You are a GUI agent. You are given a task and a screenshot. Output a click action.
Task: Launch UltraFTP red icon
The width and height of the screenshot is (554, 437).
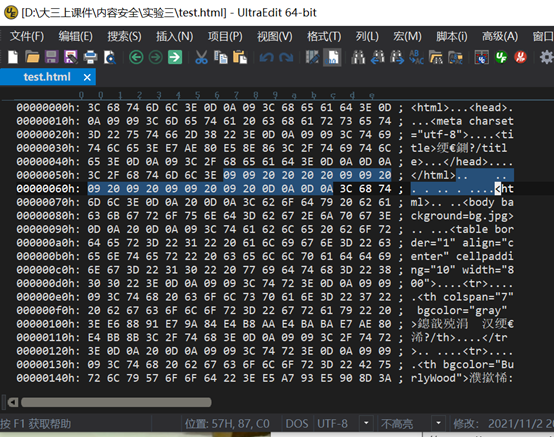(x=520, y=57)
